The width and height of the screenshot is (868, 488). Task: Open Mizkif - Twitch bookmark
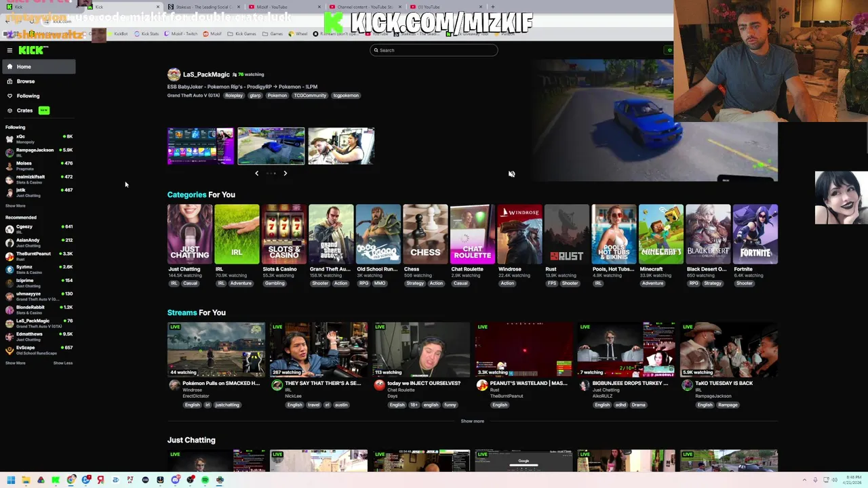click(x=181, y=34)
